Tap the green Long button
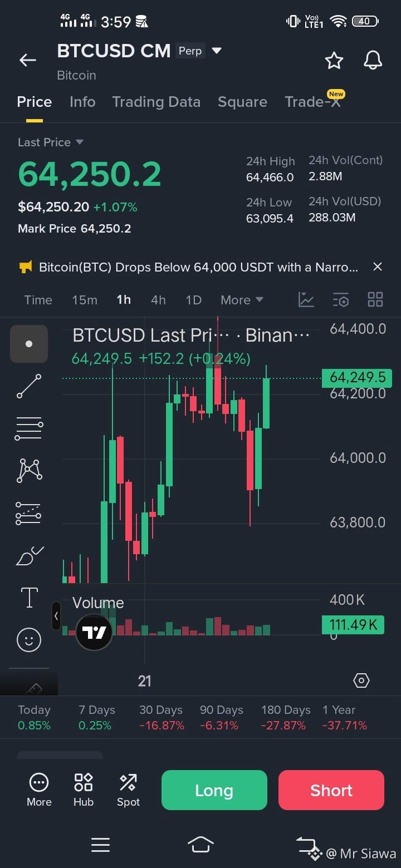401x868 pixels. tap(214, 790)
